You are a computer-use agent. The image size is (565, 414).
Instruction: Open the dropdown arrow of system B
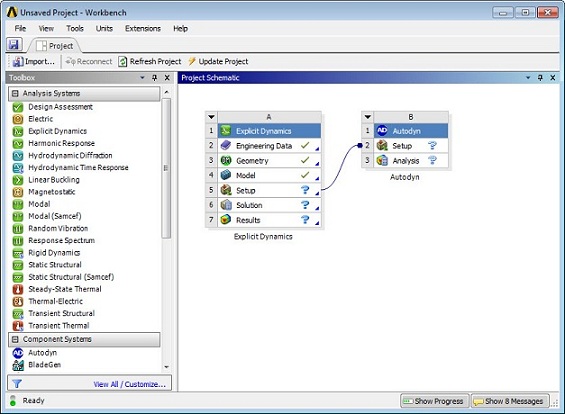coord(368,117)
